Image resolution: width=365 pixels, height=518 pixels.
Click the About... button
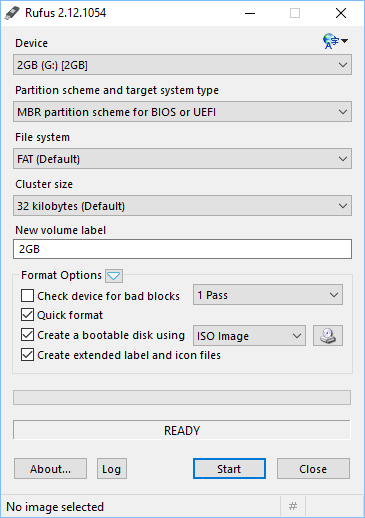pyautogui.click(x=50, y=469)
